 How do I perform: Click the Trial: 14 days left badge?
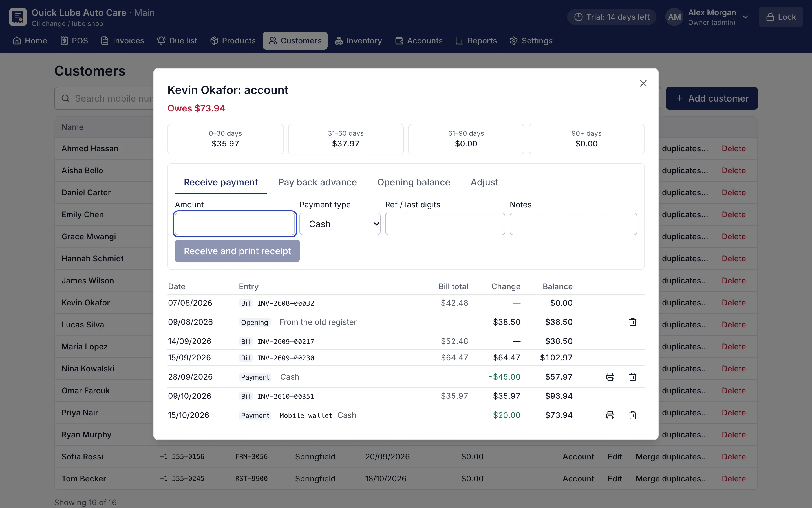click(x=611, y=17)
